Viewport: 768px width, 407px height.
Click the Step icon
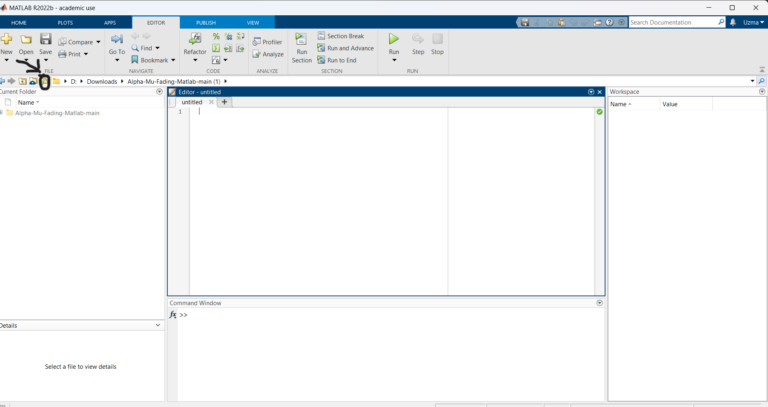[x=418, y=39]
